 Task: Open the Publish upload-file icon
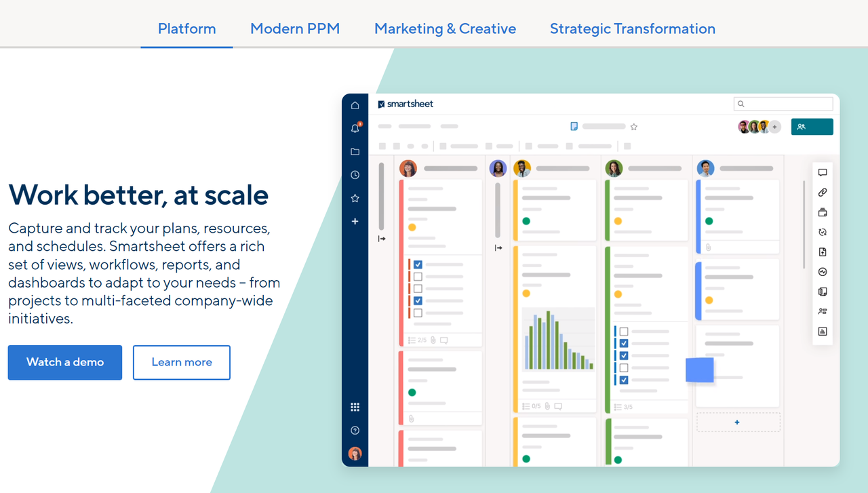[x=823, y=252]
